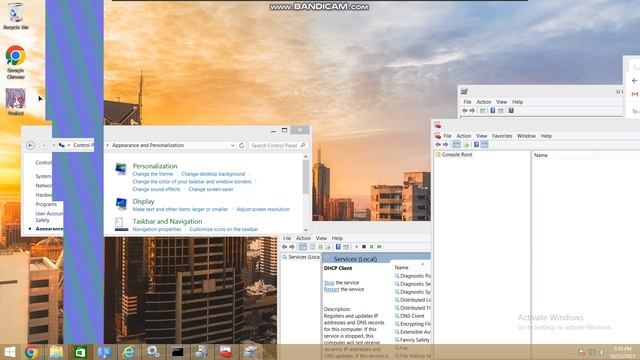This screenshot has height=360, width=640.
Task: Open File menu in Services window
Action: [x=287, y=238]
